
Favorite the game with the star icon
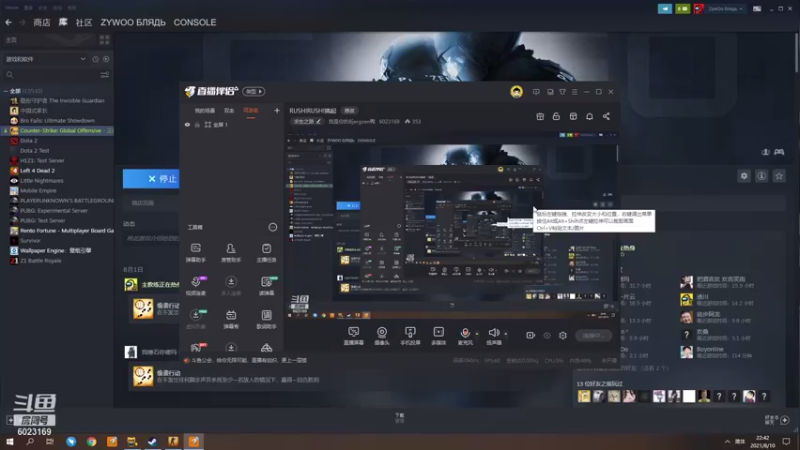779,176
